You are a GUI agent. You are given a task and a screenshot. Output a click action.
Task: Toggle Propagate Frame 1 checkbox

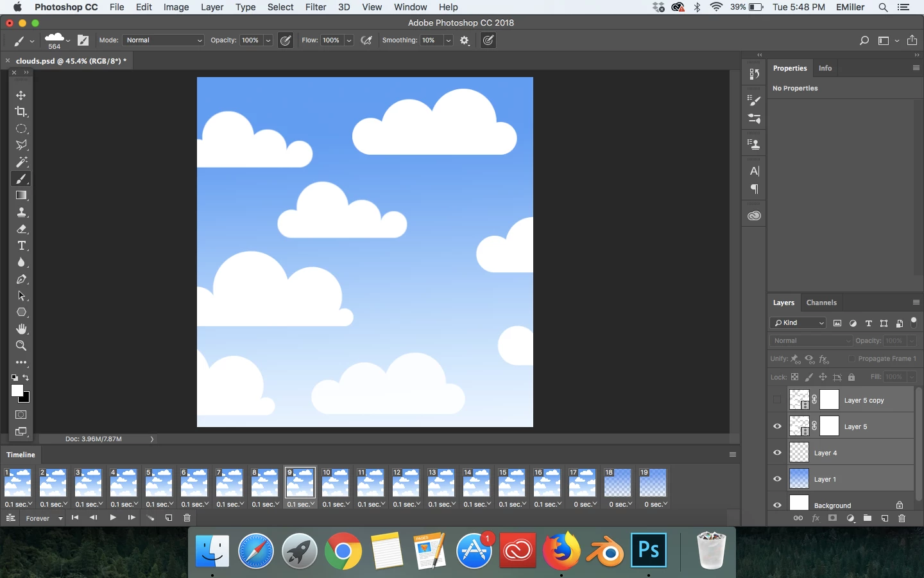pyautogui.click(x=851, y=358)
